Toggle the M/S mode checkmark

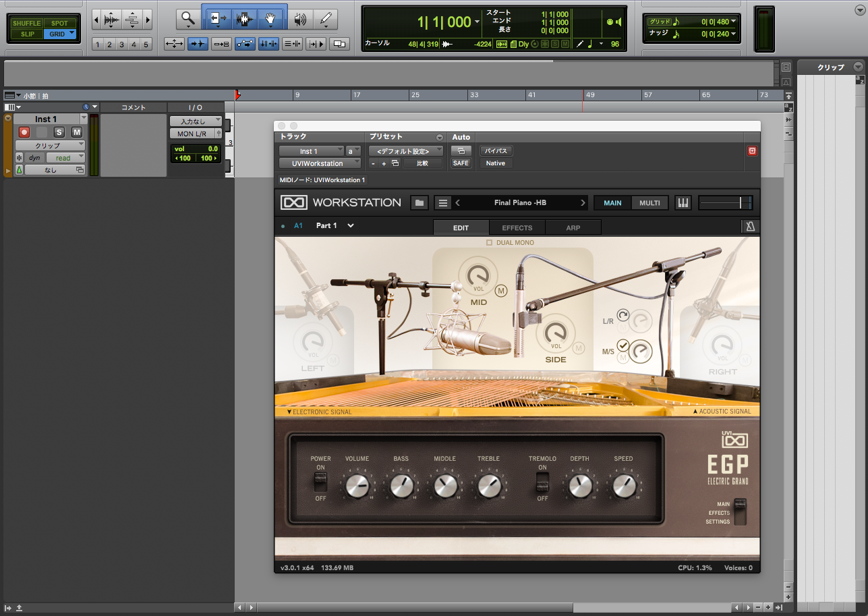623,345
